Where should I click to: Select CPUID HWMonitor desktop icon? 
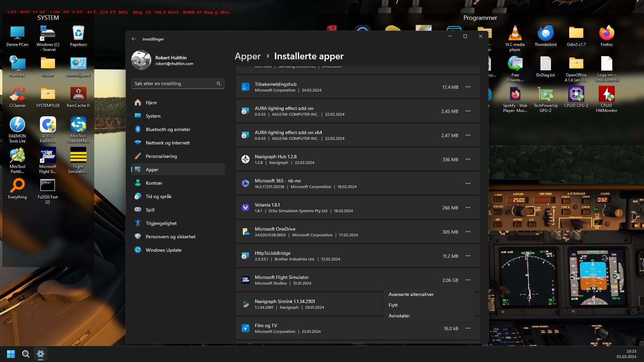pyautogui.click(x=606, y=99)
